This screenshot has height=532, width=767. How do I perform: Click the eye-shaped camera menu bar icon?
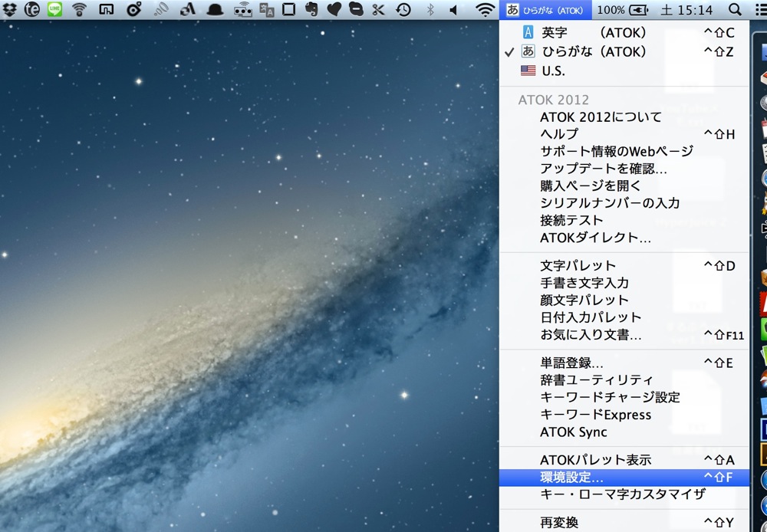point(133,9)
